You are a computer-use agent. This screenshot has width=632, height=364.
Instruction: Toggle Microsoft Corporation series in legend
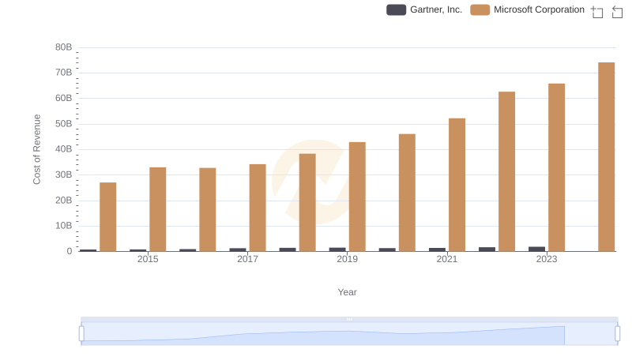pos(527,9)
